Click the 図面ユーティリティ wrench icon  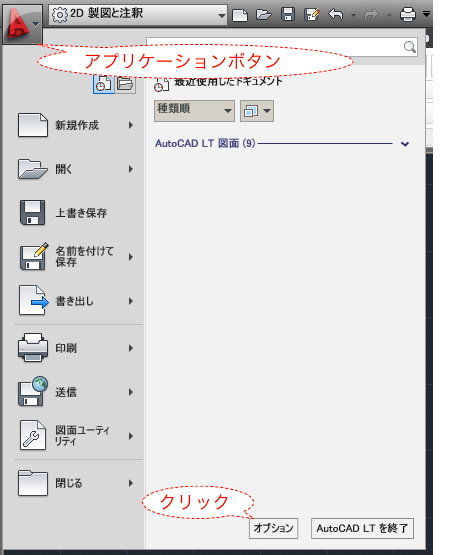[x=33, y=435]
